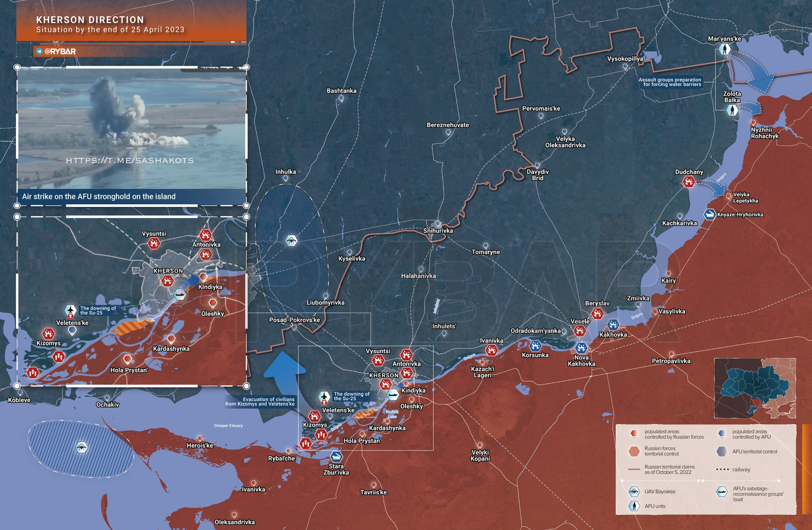Open the air strike video thumbnail
Image resolution: width=812 pixels, height=530 pixels.
pos(131,128)
